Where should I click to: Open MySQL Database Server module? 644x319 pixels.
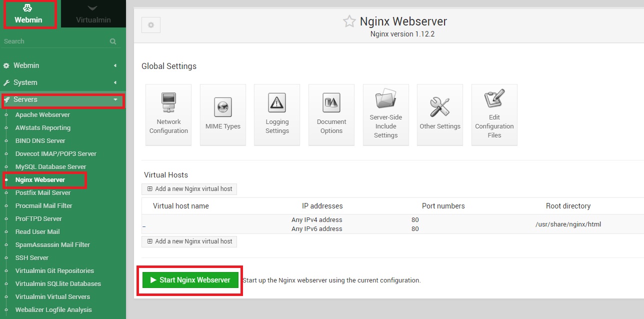click(50, 167)
